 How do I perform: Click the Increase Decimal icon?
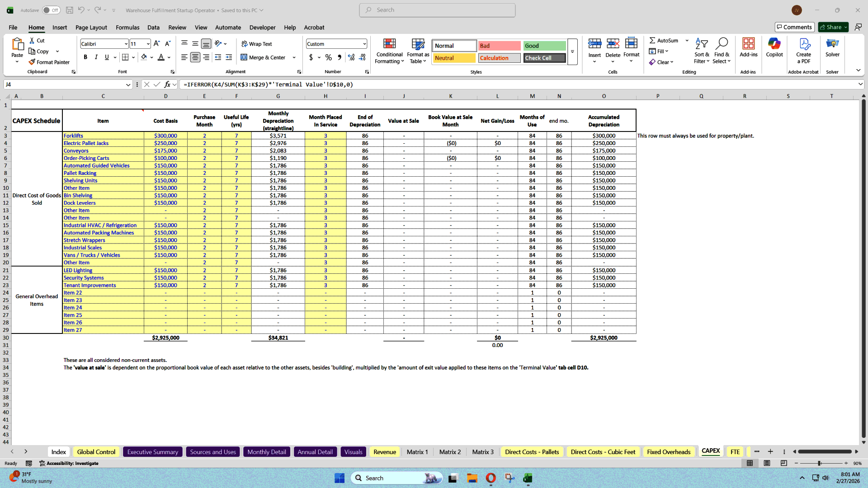point(351,58)
